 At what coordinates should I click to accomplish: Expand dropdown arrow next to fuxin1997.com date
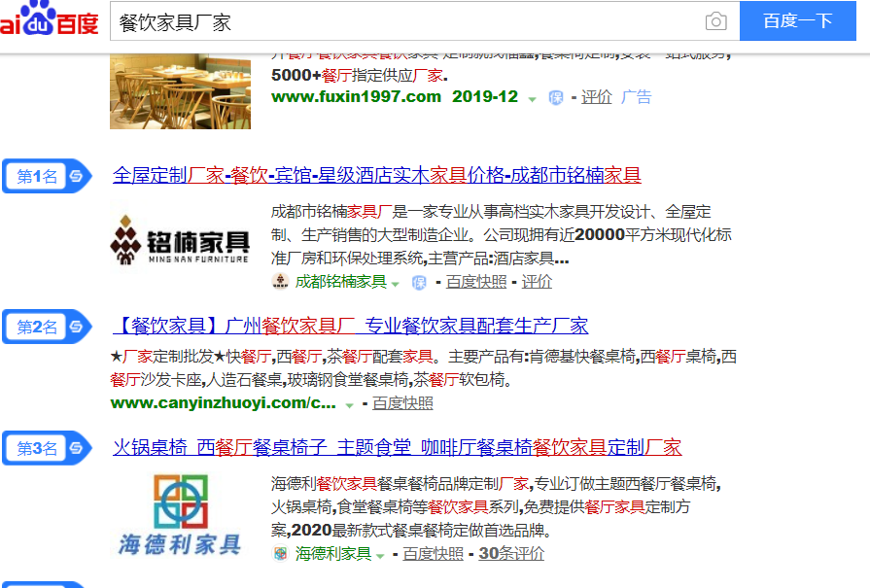532,99
